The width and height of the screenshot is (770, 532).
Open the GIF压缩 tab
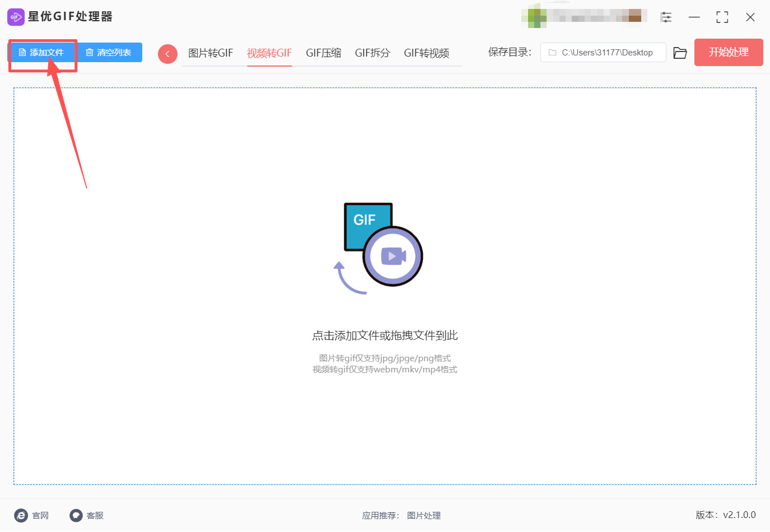point(323,53)
